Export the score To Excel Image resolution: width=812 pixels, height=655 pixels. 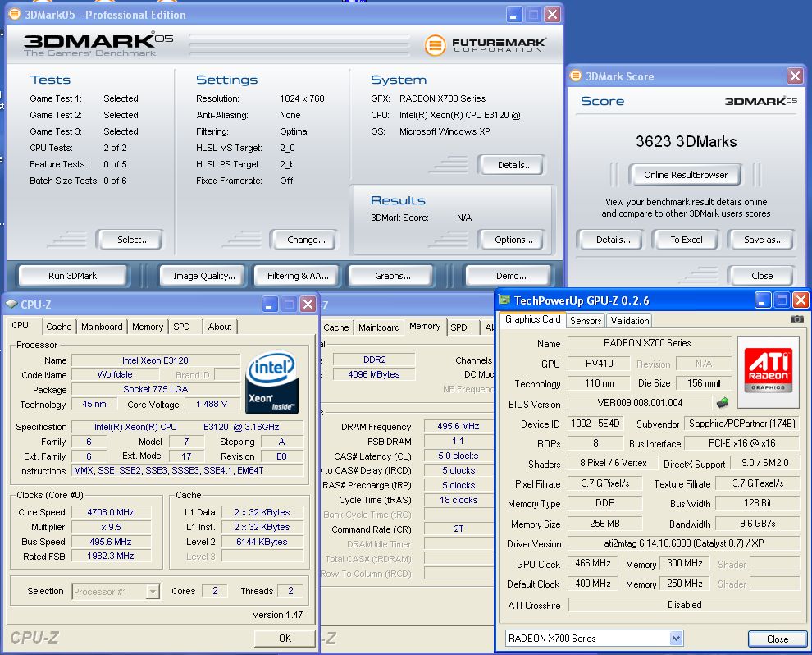click(687, 240)
